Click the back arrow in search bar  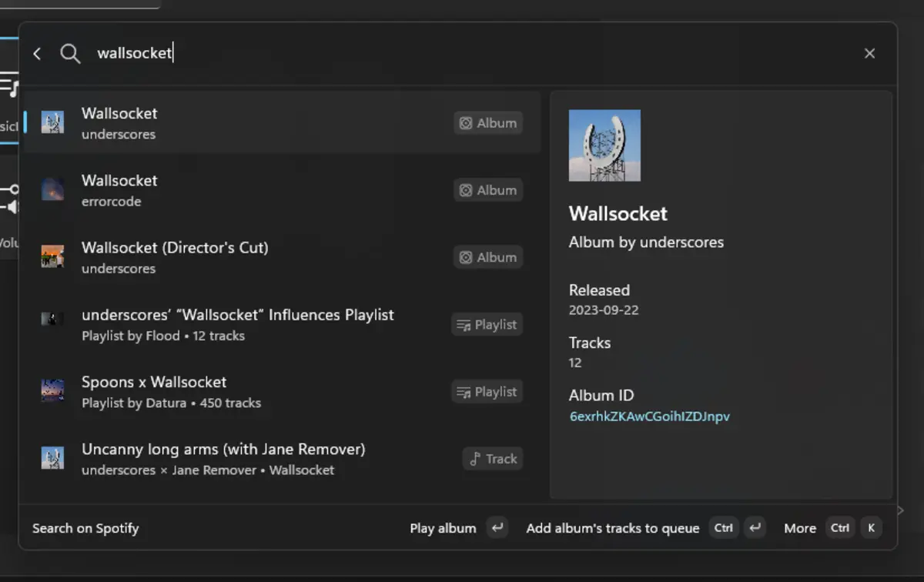(37, 53)
